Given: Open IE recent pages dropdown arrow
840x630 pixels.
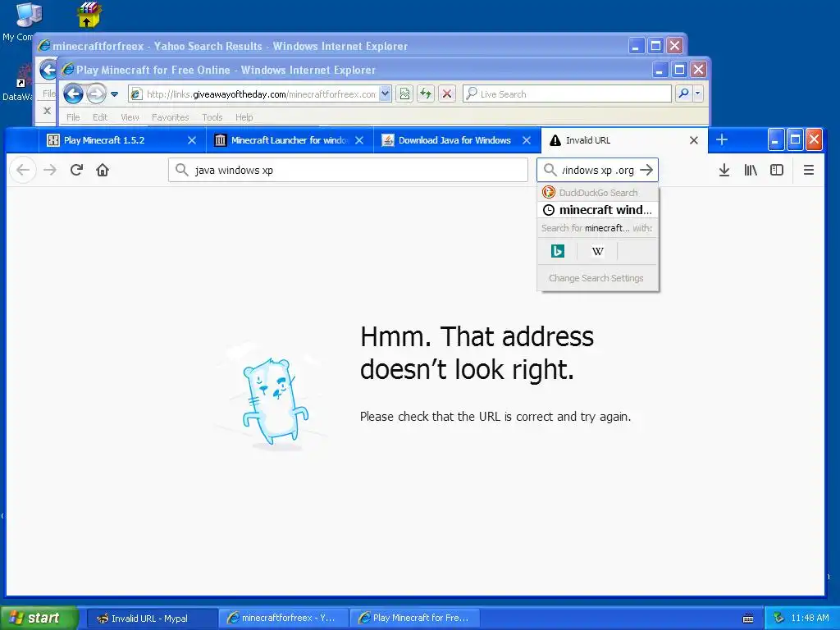Looking at the screenshot, I should click(114, 94).
